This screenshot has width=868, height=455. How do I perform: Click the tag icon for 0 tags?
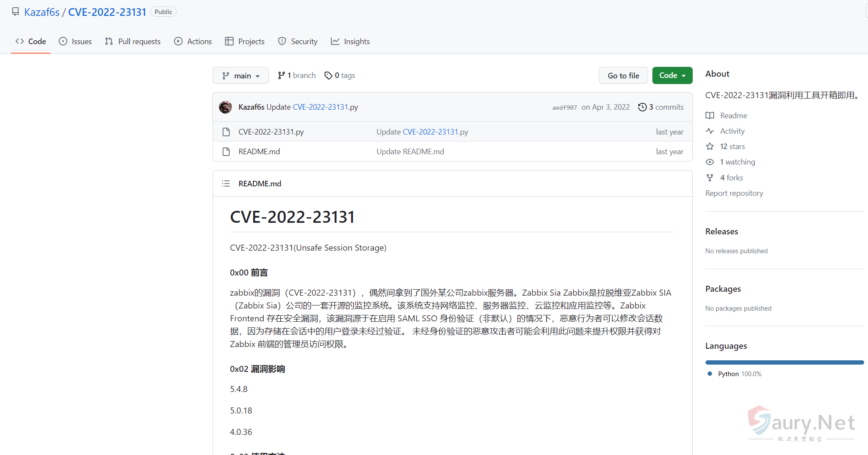coord(328,75)
